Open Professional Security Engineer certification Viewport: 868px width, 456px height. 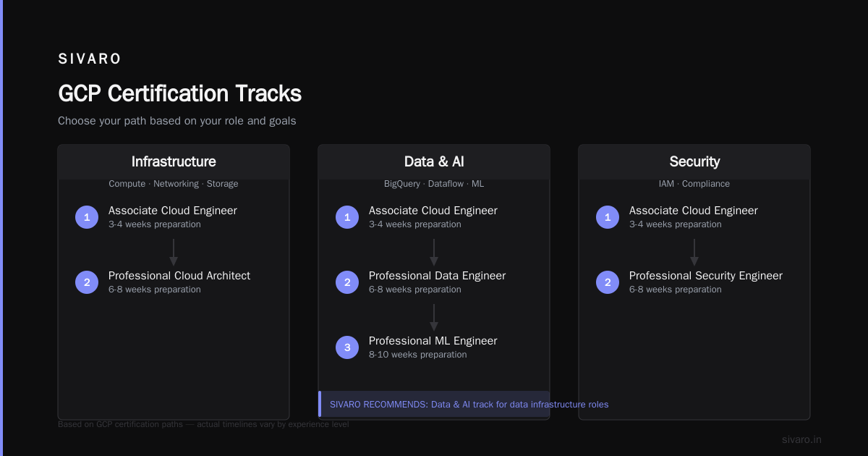point(706,276)
